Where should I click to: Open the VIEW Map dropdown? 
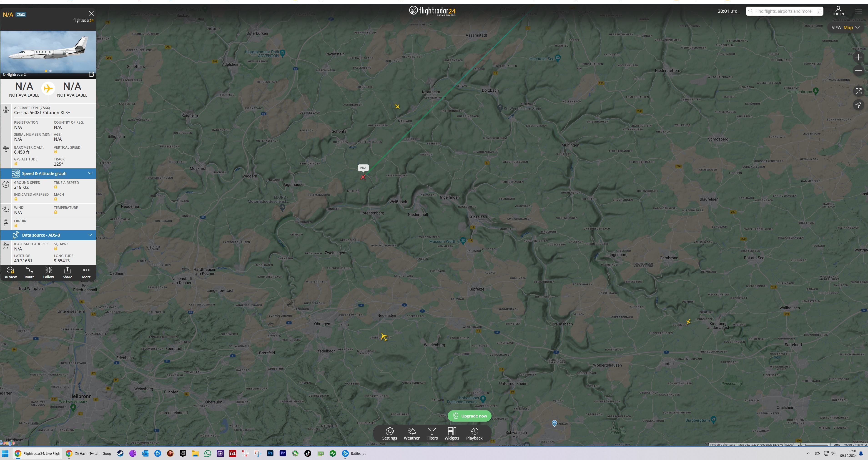[846, 27]
